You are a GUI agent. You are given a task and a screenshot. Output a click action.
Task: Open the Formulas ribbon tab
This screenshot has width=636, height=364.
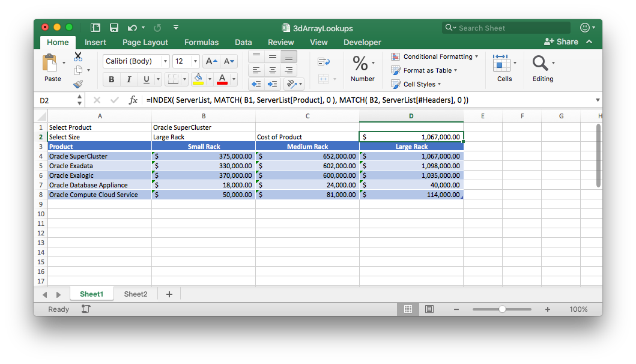(x=201, y=42)
